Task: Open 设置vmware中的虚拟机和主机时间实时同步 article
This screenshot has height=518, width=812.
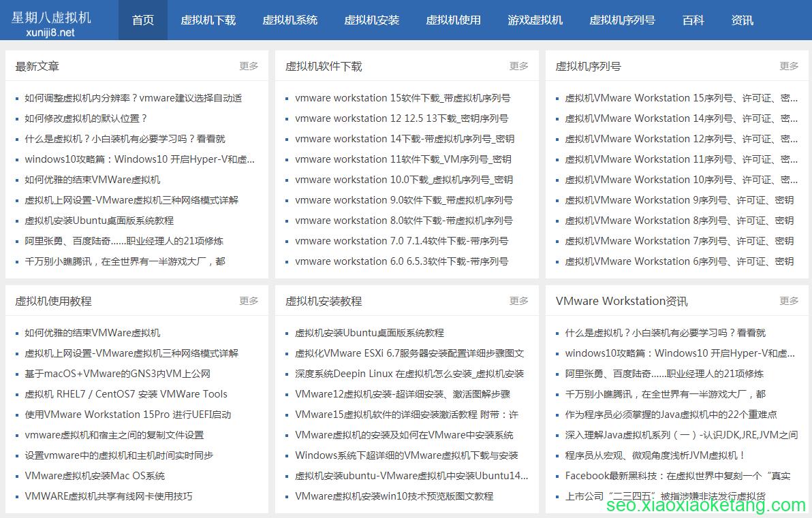Action: pyautogui.click(x=119, y=455)
